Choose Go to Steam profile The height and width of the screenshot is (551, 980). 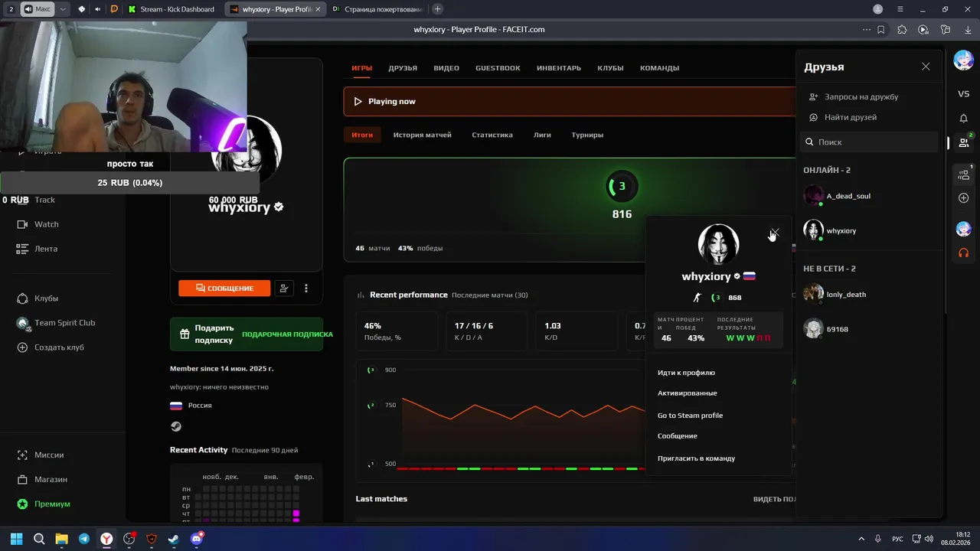(x=690, y=416)
